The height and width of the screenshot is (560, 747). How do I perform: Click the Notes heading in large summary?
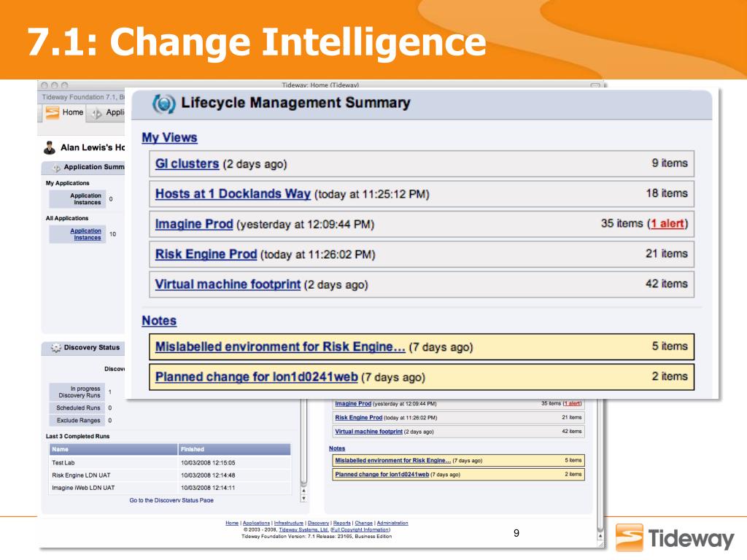pos(159,321)
